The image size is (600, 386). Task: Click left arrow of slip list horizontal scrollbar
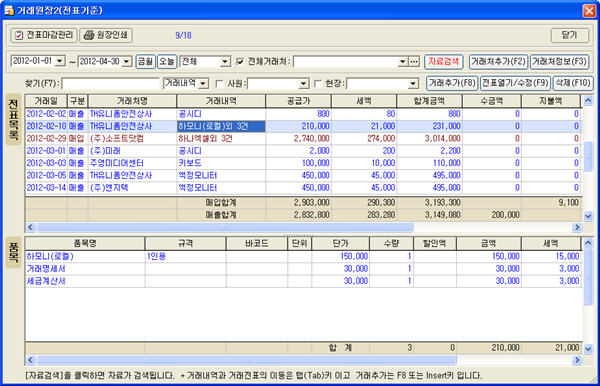[x=31, y=228]
